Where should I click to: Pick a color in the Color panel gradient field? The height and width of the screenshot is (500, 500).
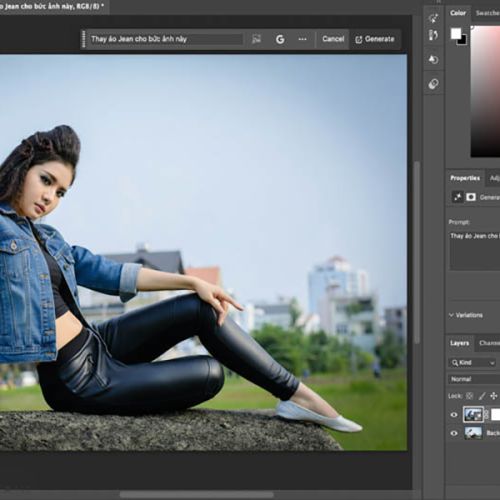pos(485,91)
